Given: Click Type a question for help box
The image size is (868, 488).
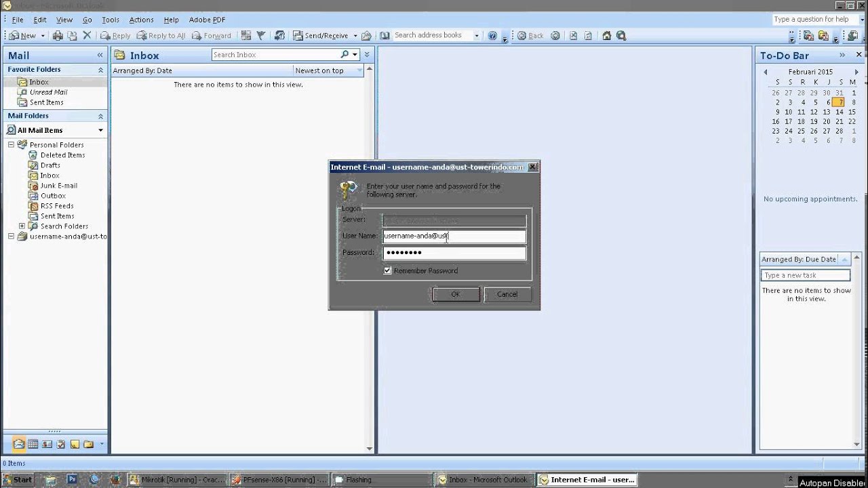Looking at the screenshot, I should (x=816, y=20).
